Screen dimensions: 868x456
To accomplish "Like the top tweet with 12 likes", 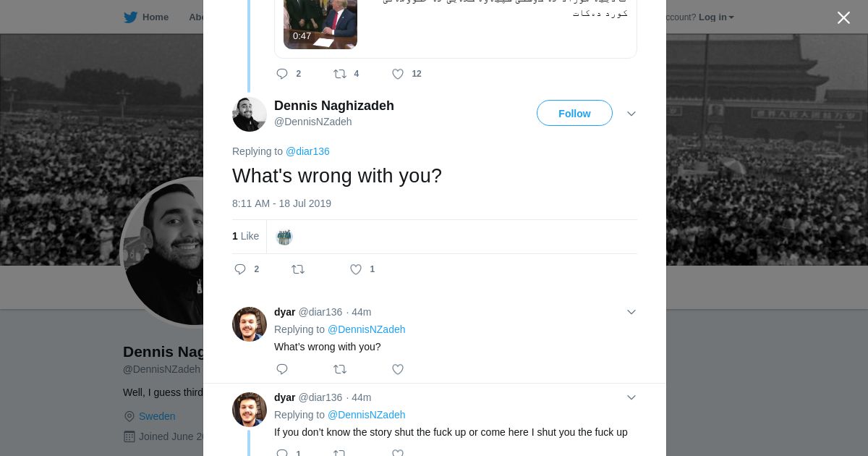I will tap(398, 74).
